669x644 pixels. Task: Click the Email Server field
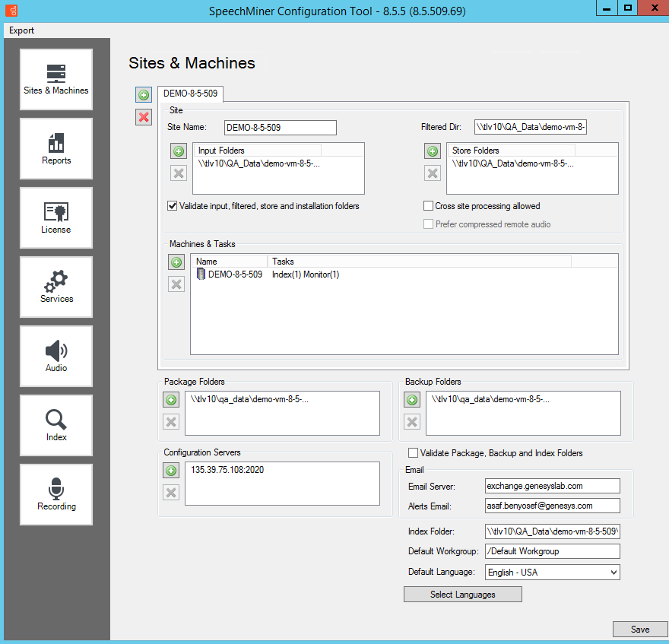point(553,486)
